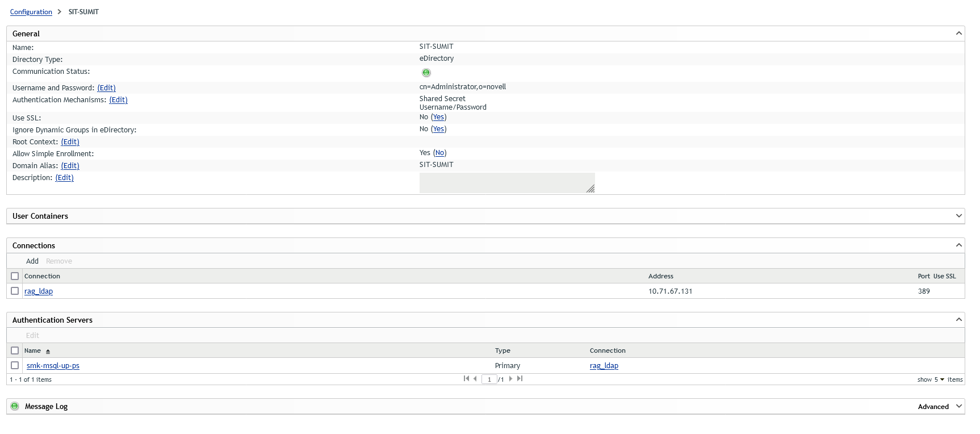Click the green Communication Status indicator

(426, 73)
